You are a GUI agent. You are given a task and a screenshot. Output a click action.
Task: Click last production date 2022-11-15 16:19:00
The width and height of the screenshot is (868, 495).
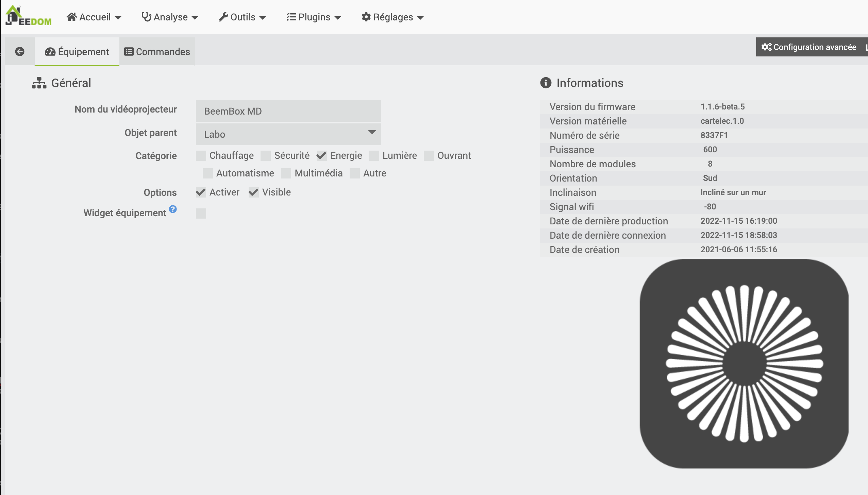pos(739,221)
